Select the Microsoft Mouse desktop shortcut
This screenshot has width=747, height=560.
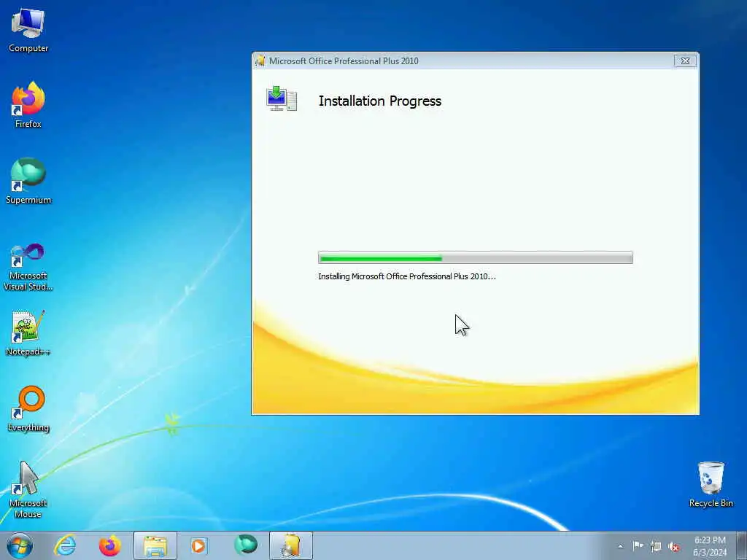(28, 489)
